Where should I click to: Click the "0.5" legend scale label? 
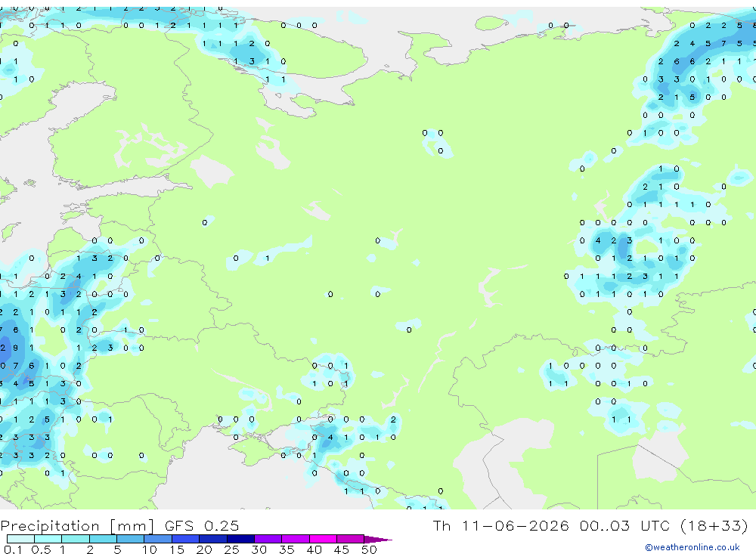point(41,549)
